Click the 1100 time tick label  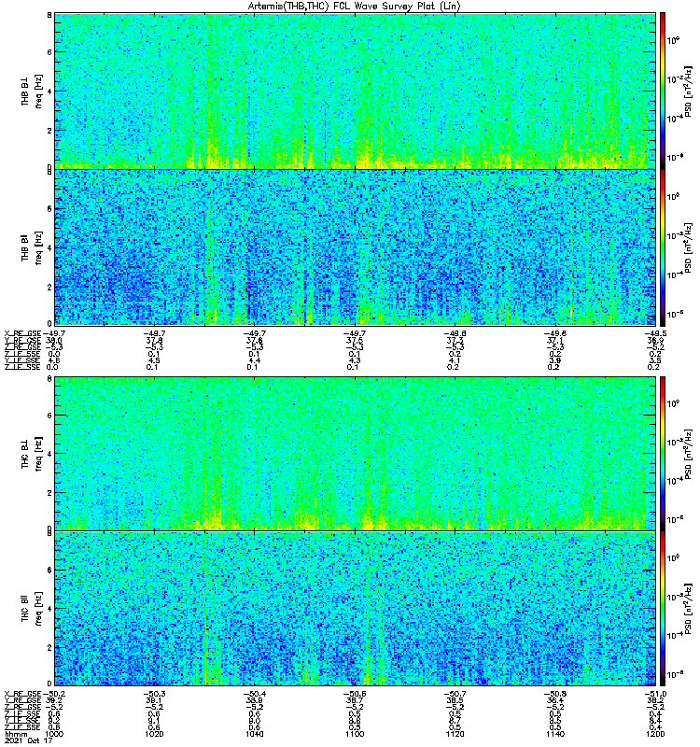355,734
